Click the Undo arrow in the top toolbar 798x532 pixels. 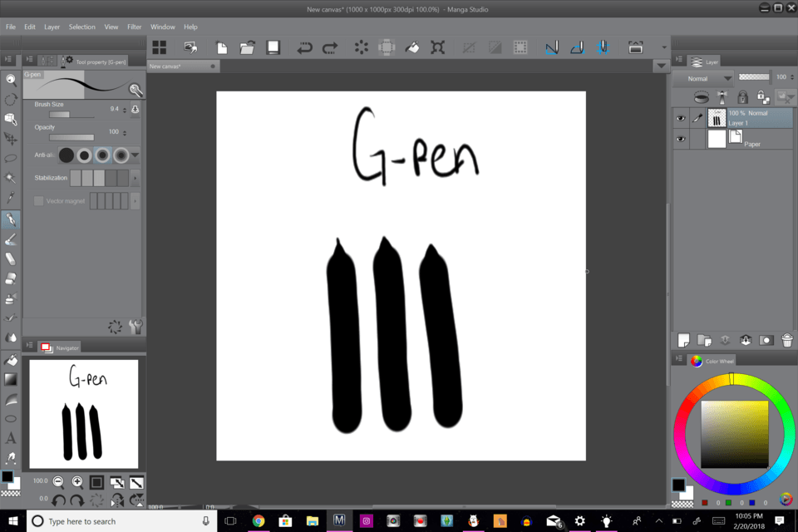[x=303, y=47]
